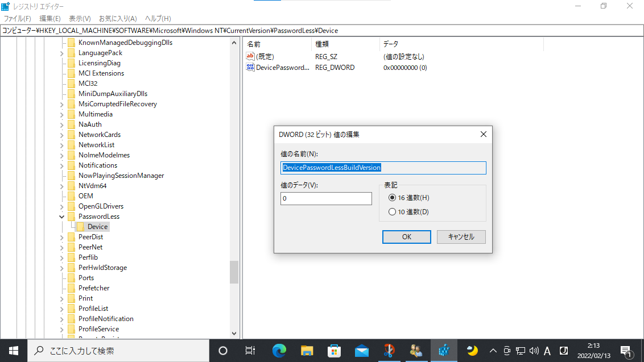Click the DevicePasswordLessBuildVersion DWORD value icon
The height and width of the screenshot is (362, 644).
click(250, 67)
